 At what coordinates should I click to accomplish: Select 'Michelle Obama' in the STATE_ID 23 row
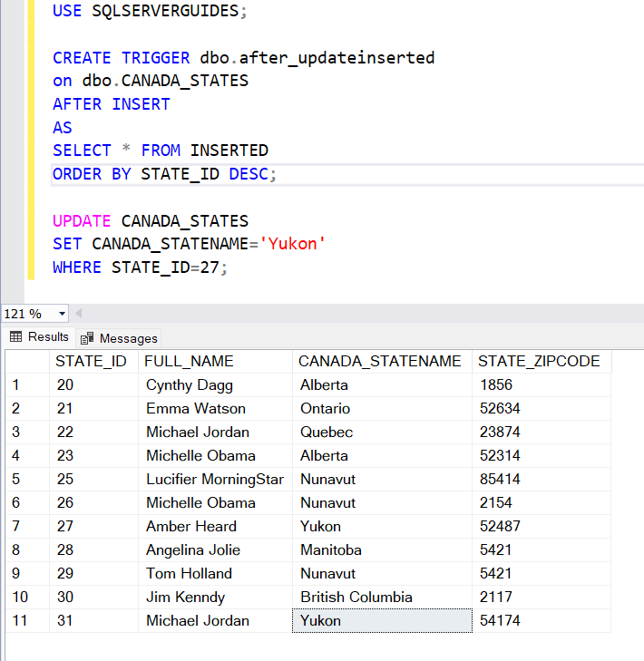[215, 456]
